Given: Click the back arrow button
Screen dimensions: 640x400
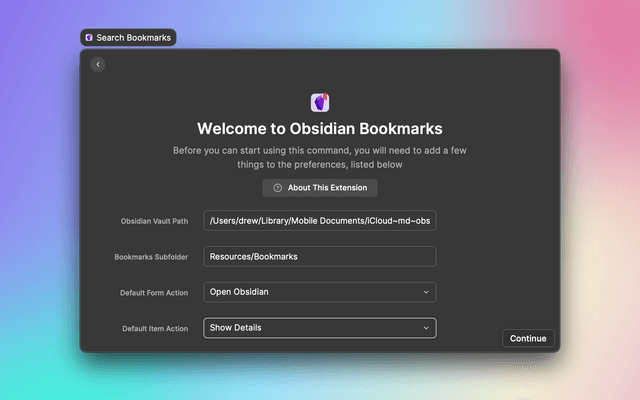Looking at the screenshot, I should coord(97,65).
